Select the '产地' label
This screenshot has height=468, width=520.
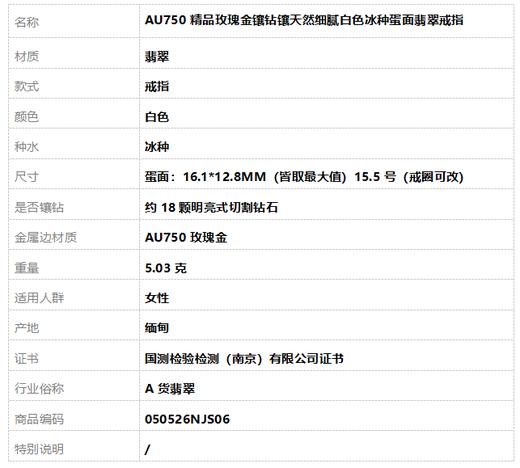point(27,328)
